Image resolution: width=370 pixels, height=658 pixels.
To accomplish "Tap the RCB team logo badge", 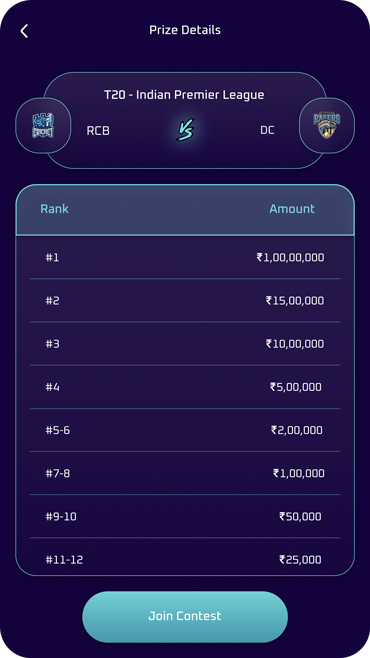I will coord(43,125).
